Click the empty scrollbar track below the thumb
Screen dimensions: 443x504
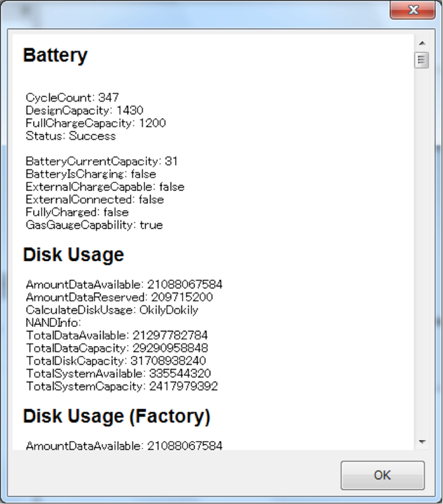[x=421, y=251]
